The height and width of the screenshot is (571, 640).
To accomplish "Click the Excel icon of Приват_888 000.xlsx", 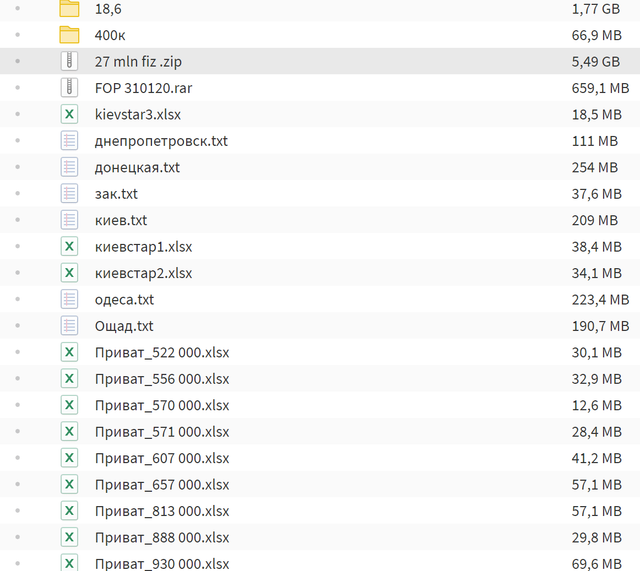I will pos(69,537).
